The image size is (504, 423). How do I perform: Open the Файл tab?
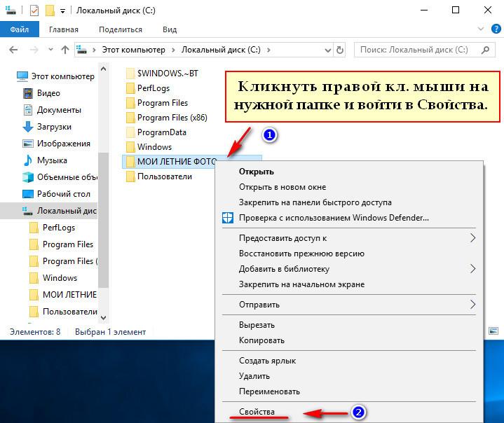[x=20, y=29]
